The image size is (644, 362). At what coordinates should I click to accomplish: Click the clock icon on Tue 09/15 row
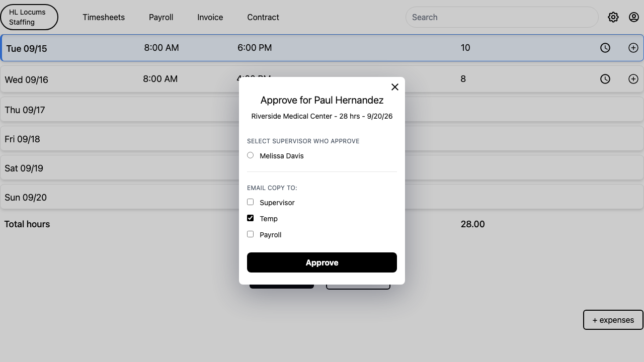point(605,48)
